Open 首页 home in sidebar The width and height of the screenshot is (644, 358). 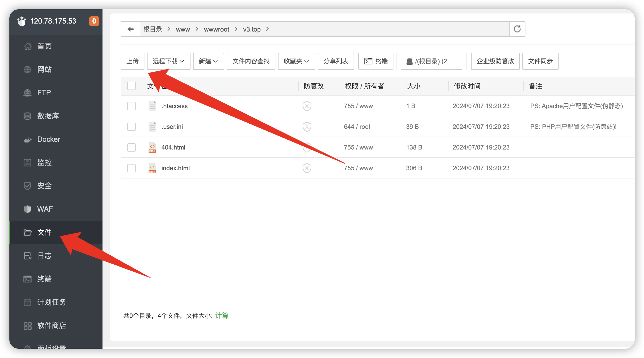pyautogui.click(x=56, y=46)
